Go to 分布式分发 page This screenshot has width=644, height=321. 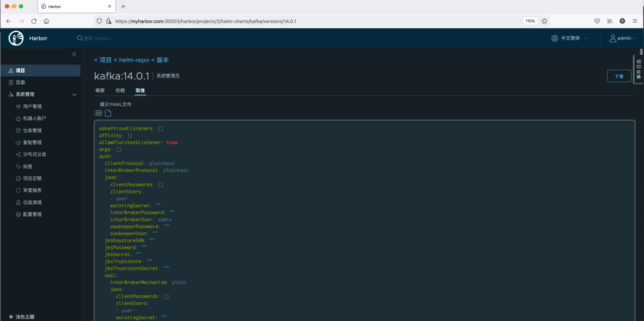(x=35, y=155)
